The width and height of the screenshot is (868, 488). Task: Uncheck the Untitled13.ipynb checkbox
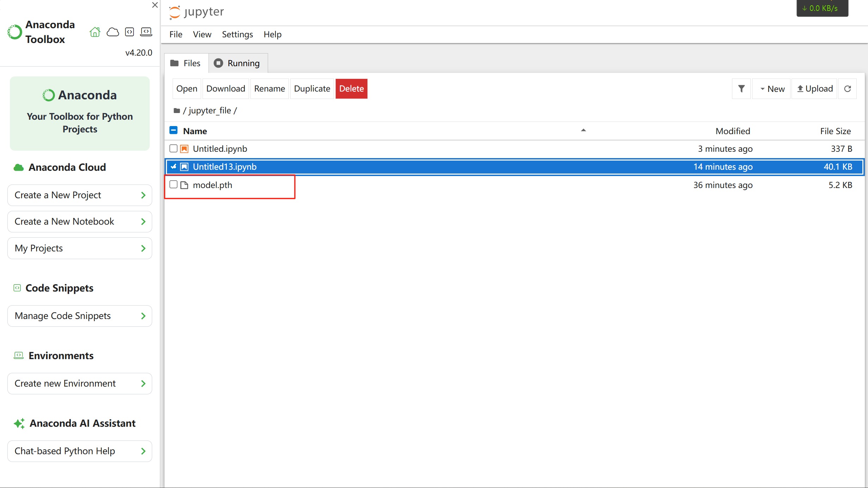(x=173, y=167)
